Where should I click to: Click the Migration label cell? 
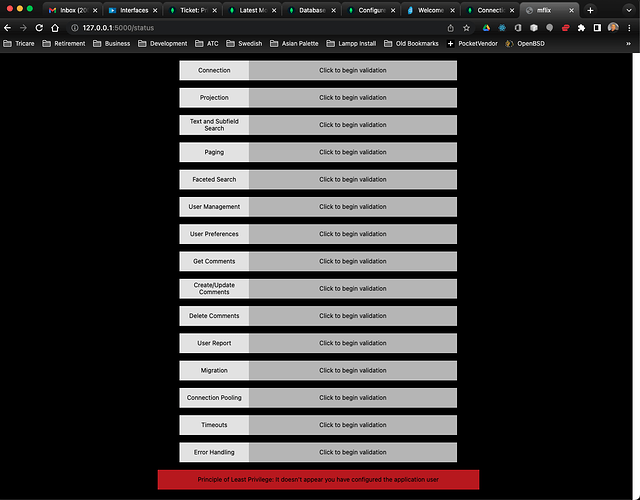(x=214, y=371)
